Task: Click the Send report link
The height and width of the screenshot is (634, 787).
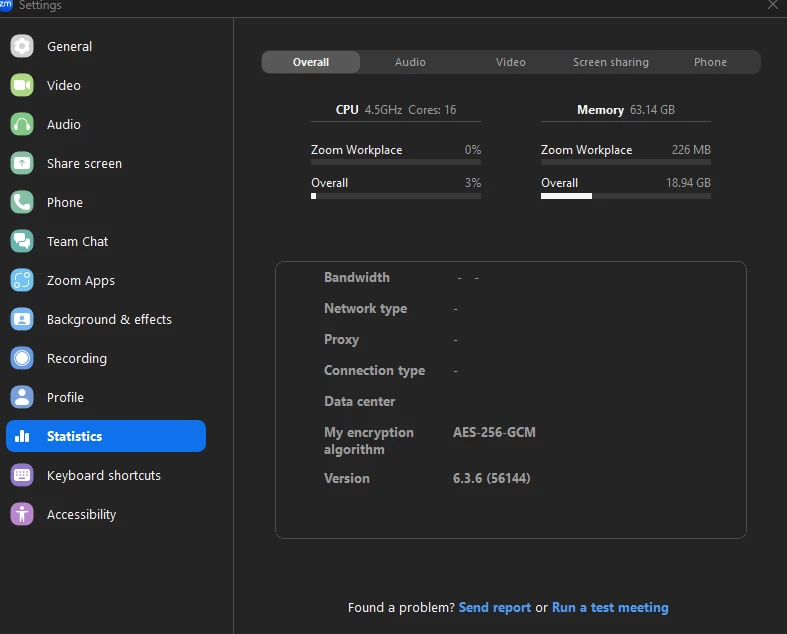Action: tap(494, 607)
